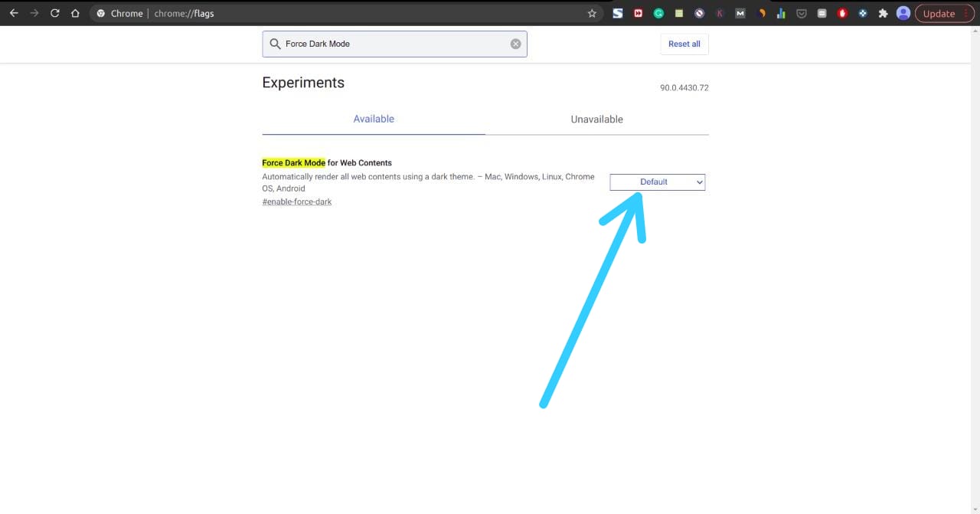Viewport: 980px width, 514px height.
Task: Clear the Force Dark Mode search field
Action: [x=515, y=44]
